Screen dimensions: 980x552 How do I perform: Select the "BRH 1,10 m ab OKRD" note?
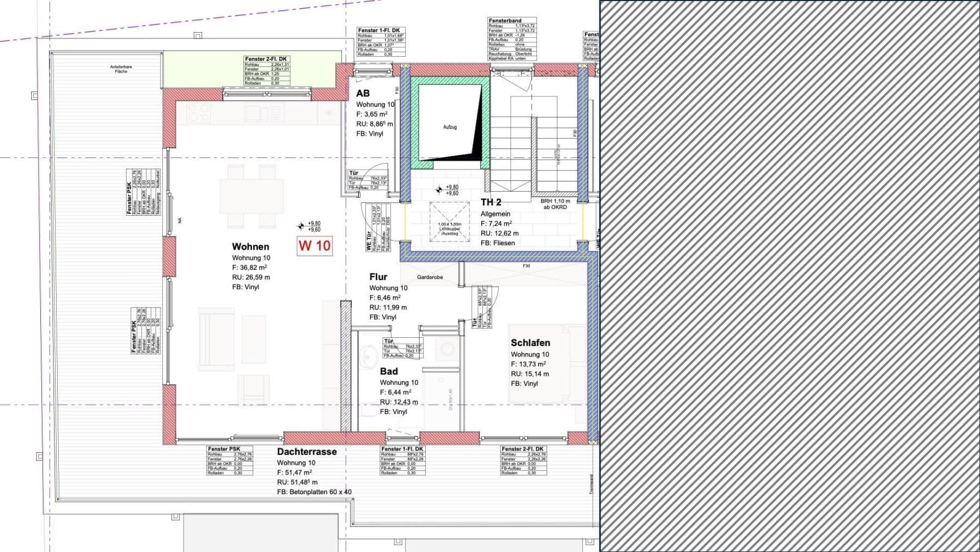[x=555, y=204]
